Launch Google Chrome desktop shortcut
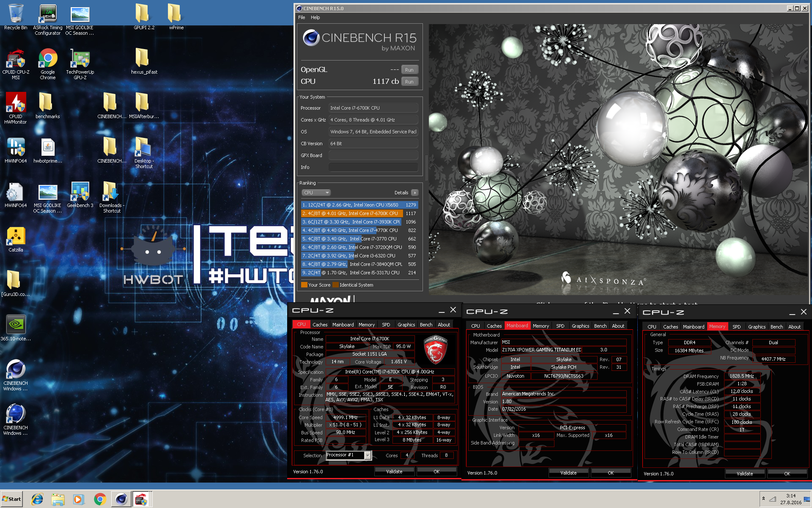The image size is (812, 508). (48, 64)
